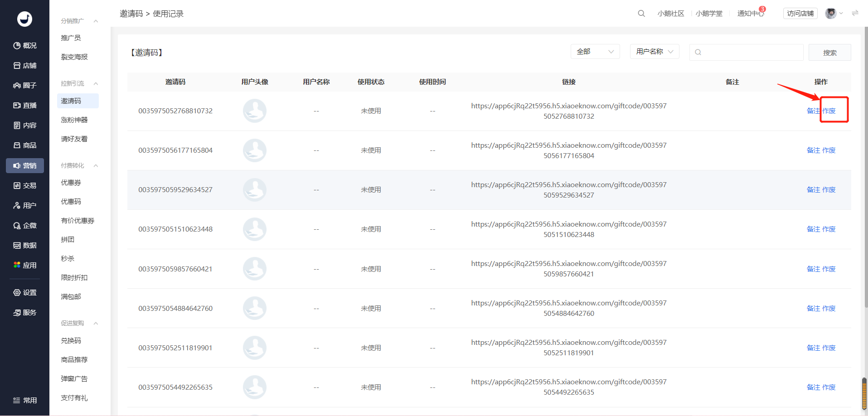Screen dimensions: 868x416
Task: Open the 圈子 section
Action: tap(25, 85)
